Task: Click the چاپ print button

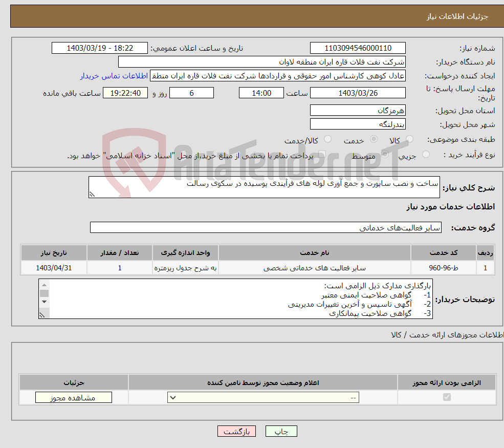Action: point(281,431)
